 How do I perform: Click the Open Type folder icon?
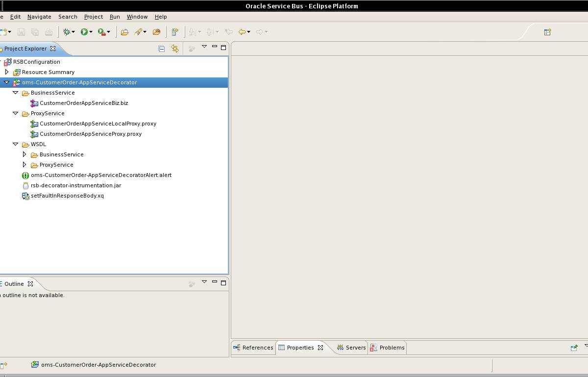(x=124, y=32)
